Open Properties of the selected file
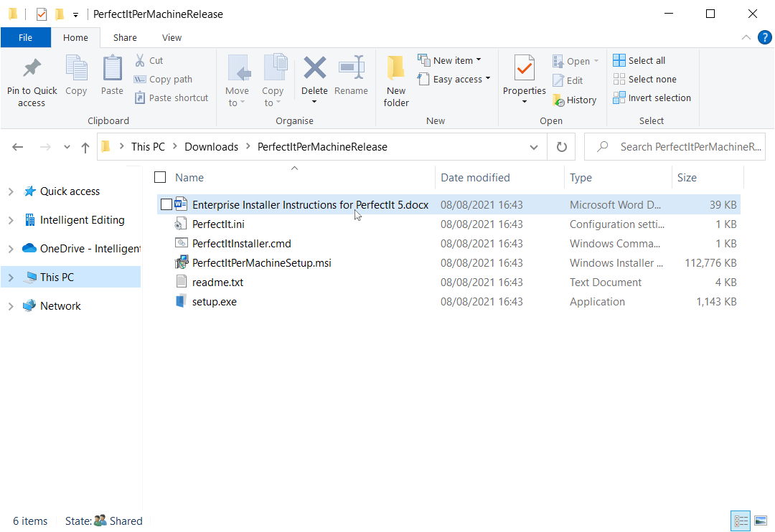This screenshot has height=532, width=775. tap(524, 74)
